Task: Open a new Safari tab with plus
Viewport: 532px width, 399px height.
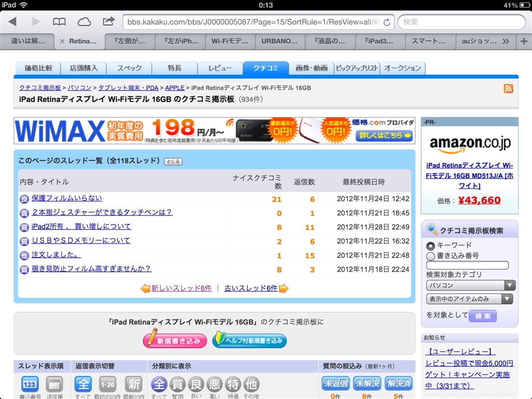Action: point(524,42)
